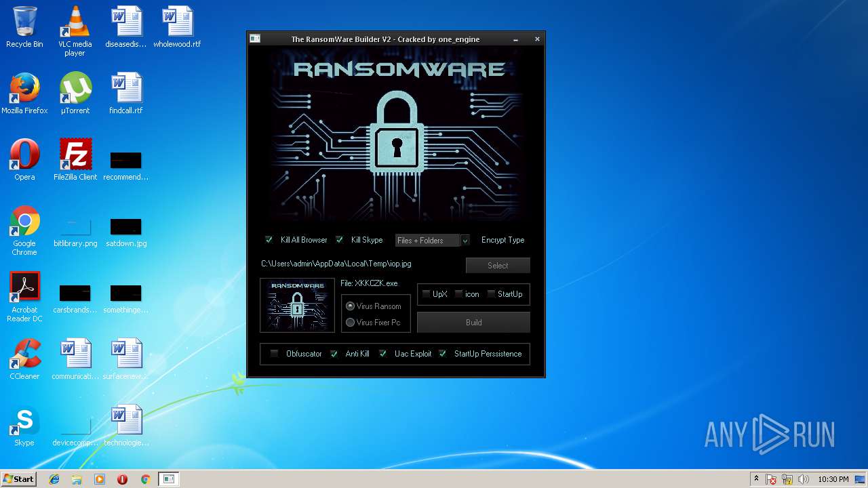Open the µTorrent desktop shortcut
Image resolution: width=868 pixels, height=488 pixels.
pyautogui.click(x=75, y=94)
